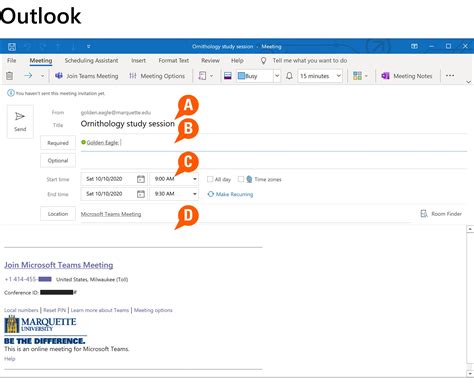Click the end date field Sat 10/10/2020
474x384 pixels.
click(104, 194)
